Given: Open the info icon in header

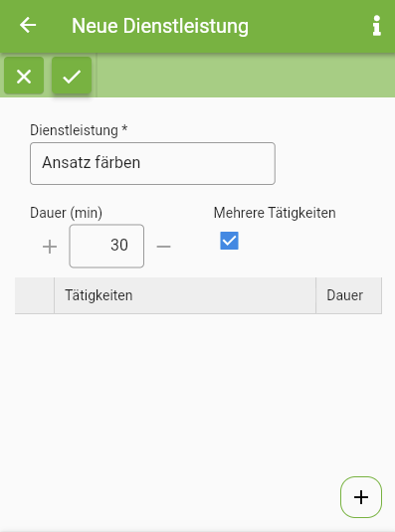Looking at the screenshot, I should tap(377, 26).
